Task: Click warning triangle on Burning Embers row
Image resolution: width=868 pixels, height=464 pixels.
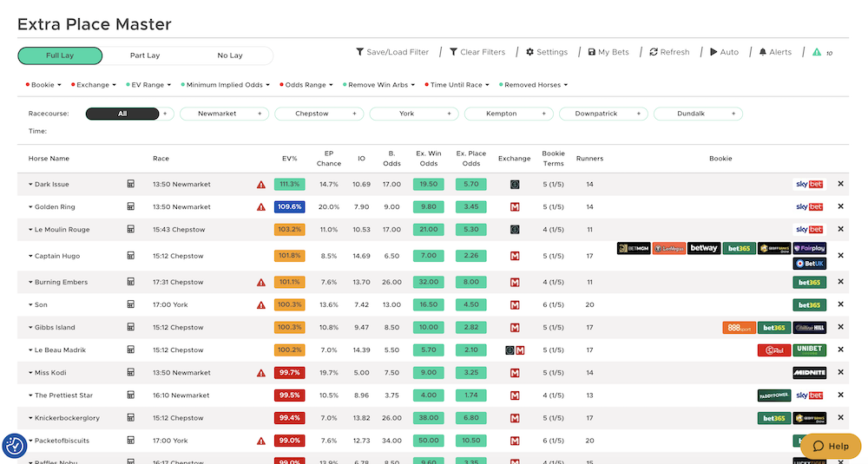Action: coord(260,283)
